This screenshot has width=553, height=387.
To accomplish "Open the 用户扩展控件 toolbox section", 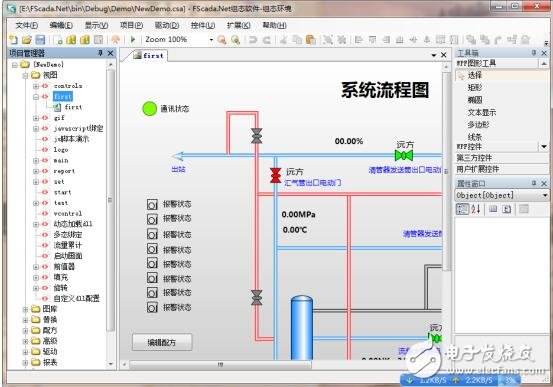I will (x=502, y=169).
